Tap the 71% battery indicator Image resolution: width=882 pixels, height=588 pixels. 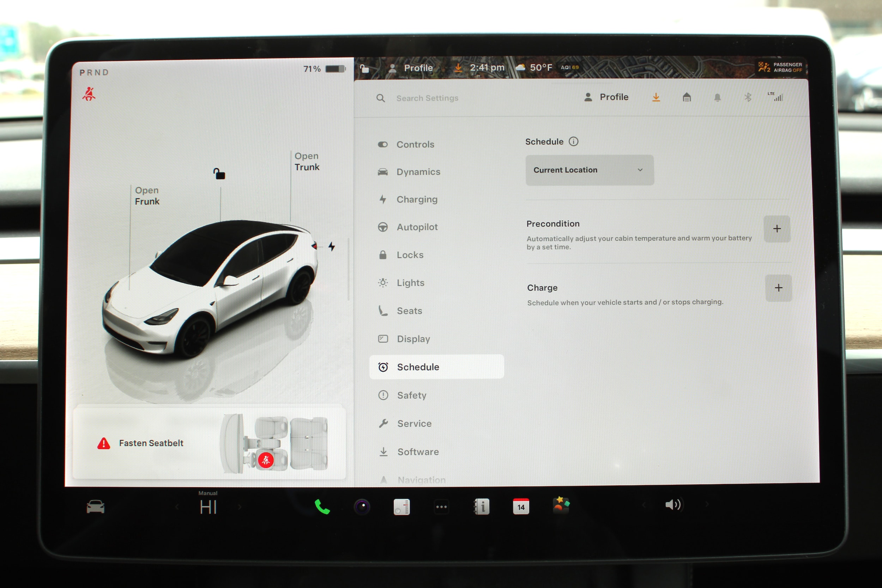[324, 69]
